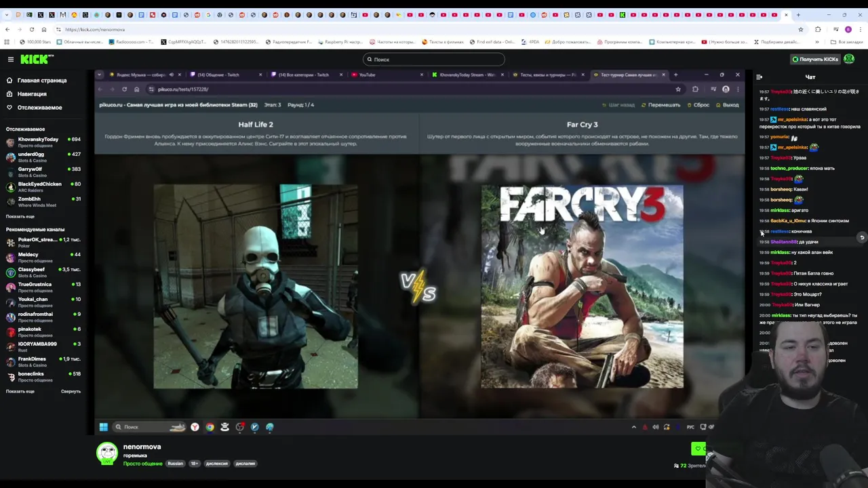
Task: Click Сброс in the pikuco tournament
Action: click(x=698, y=105)
